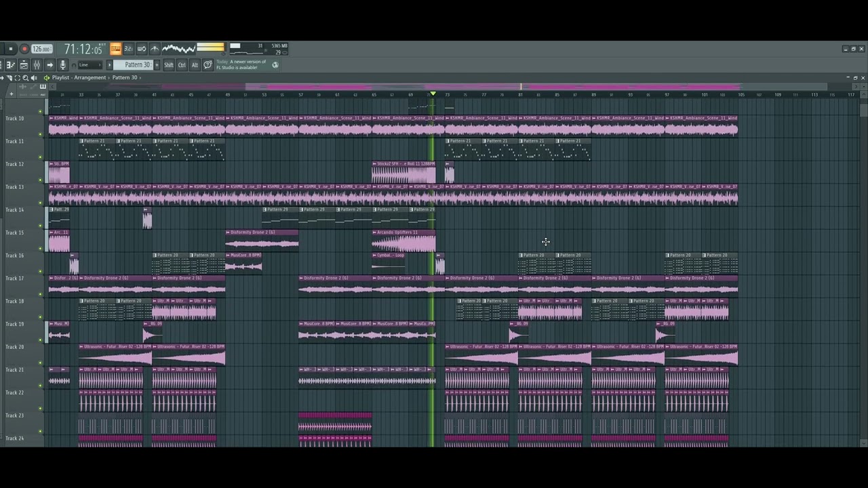
Task: Click the right arrow toolbar icon
Action: pyautogui.click(x=50, y=64)
